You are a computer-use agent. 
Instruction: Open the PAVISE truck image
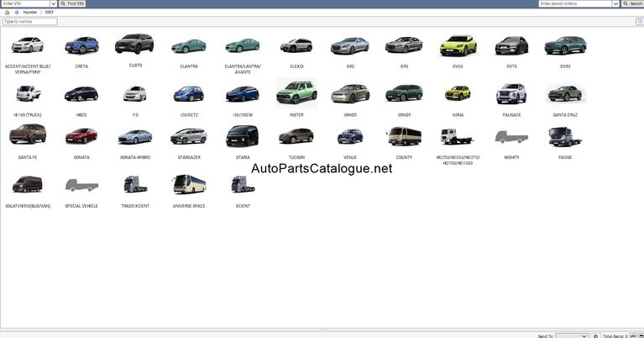(565, 136)
